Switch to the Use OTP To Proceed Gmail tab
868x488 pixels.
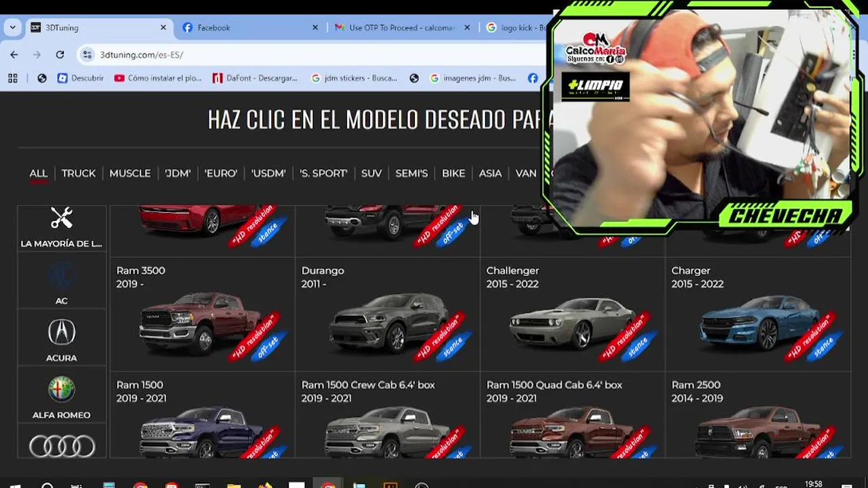[x=403, y=28]
